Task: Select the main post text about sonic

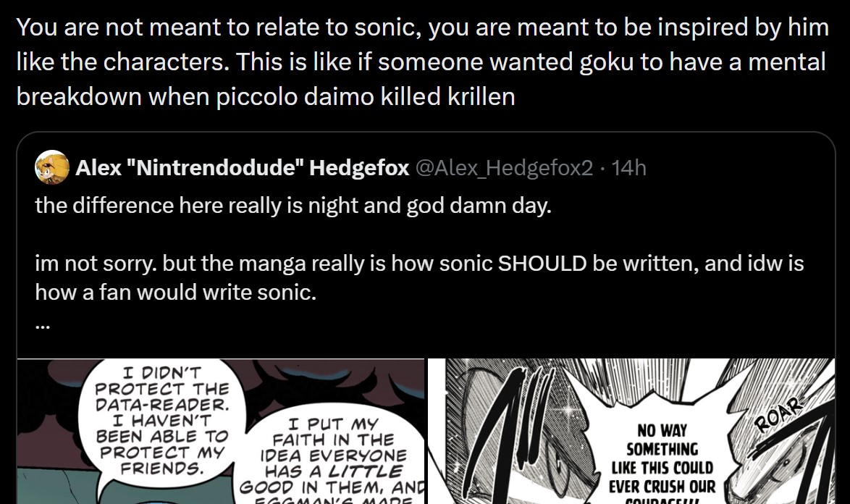Action: 422,62
